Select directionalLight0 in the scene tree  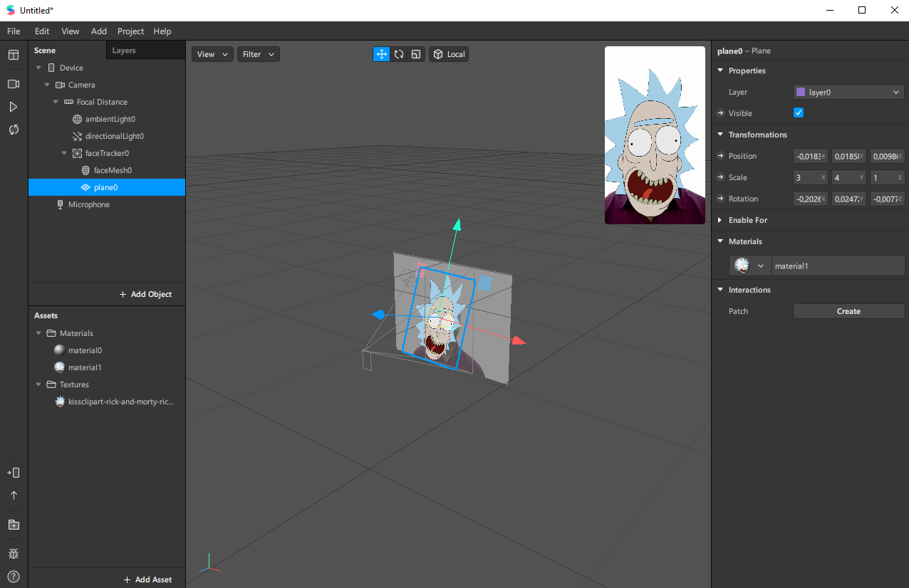107,136
